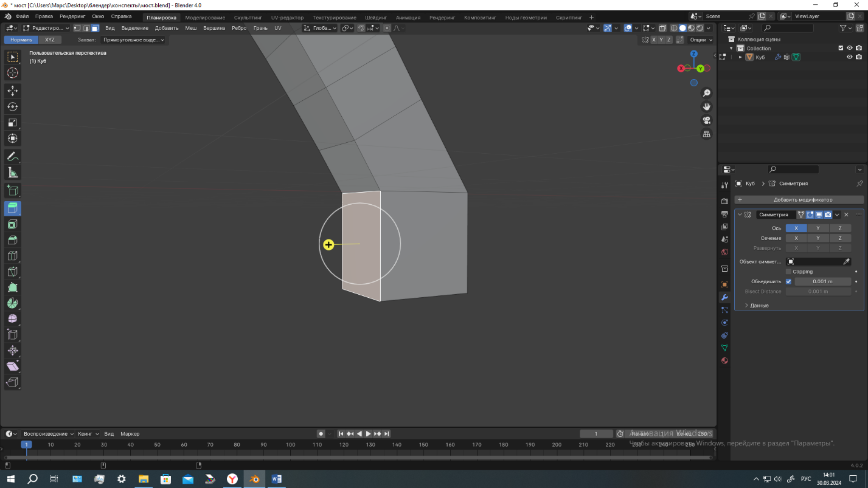The width and height of the screenshot is (868, 488).
Task: Click frame 100 on the timeline
Action: (x=290, y=445)
